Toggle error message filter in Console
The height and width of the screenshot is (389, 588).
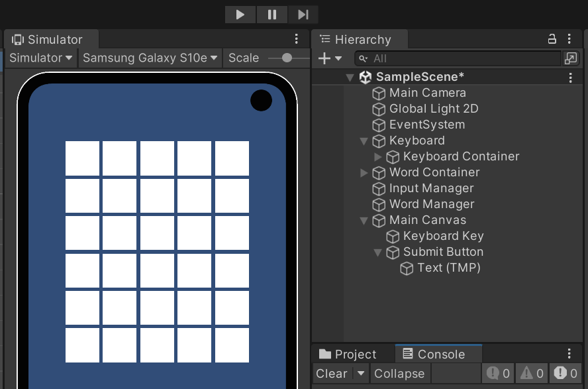[x=565, y=373]
